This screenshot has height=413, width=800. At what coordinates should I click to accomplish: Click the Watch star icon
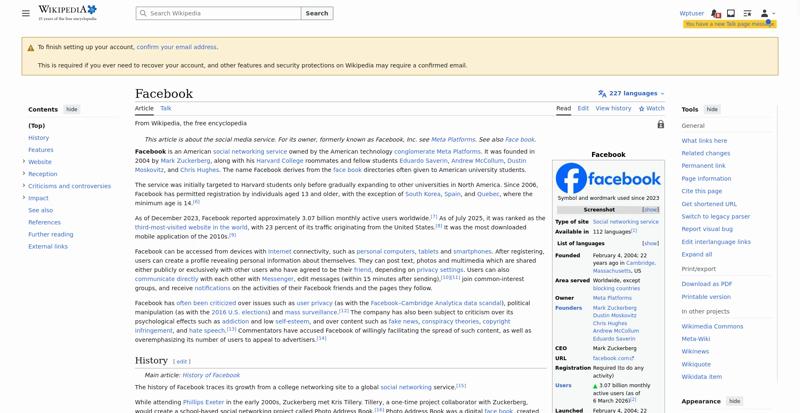[641, 109]
